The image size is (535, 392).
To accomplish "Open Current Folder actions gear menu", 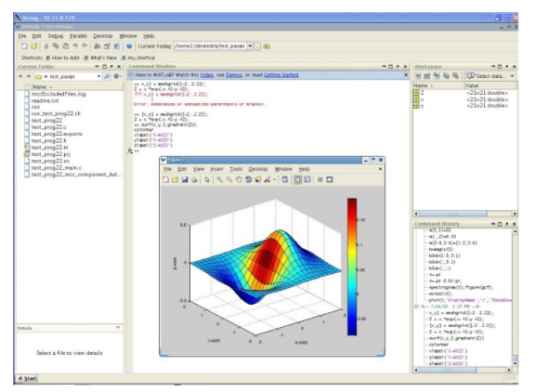I will coord(117,76).
